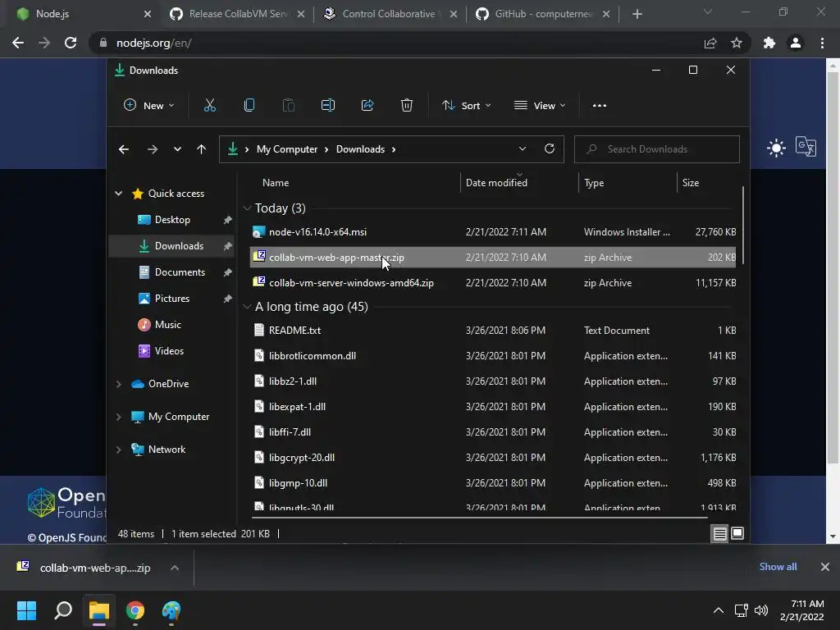Switch to details view layout icon
This screenshot has height=630, width=840.
(x=720, y=533)
